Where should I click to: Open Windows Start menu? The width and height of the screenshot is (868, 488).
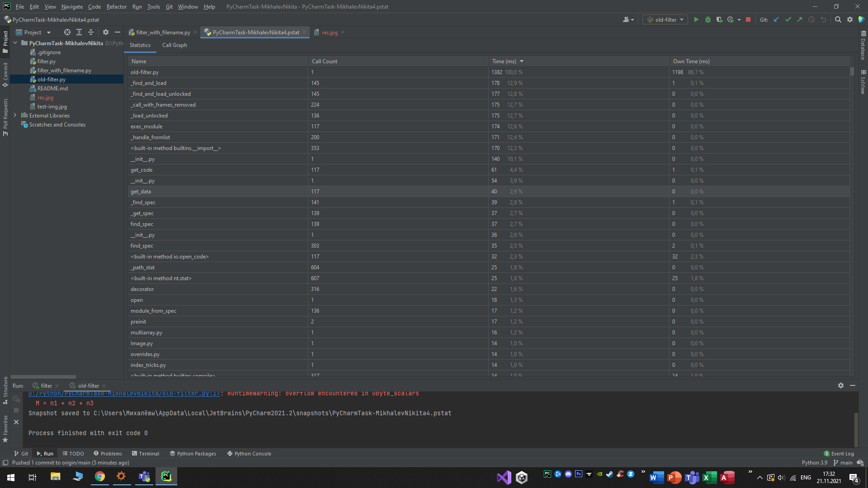point(11,477)
